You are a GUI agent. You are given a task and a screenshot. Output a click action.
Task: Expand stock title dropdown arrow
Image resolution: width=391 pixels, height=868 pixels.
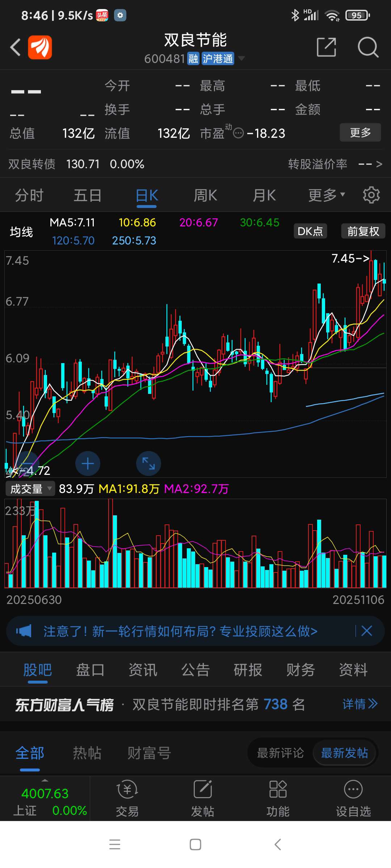click(x=241, y=58)
